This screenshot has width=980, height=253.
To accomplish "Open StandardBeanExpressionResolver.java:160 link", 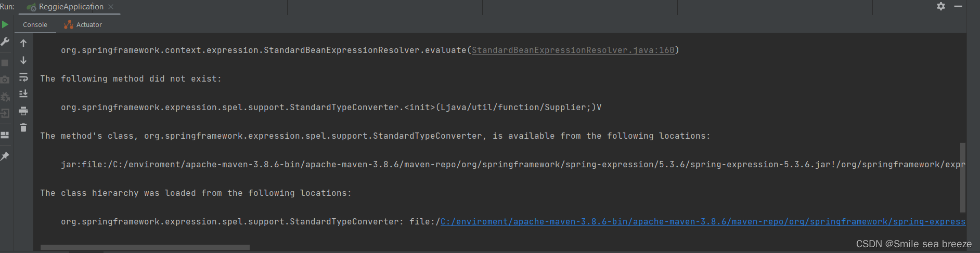I will (x=573, y=50).
